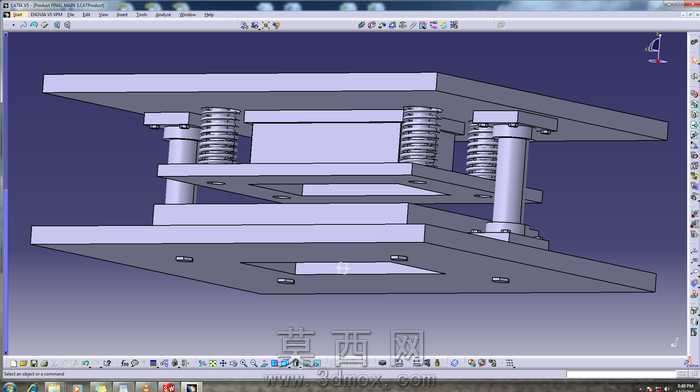This screenshot has height=392, width=700.
Task: Open the ENOVIA V5 VPM menu
Action: (x=46, y=15)
